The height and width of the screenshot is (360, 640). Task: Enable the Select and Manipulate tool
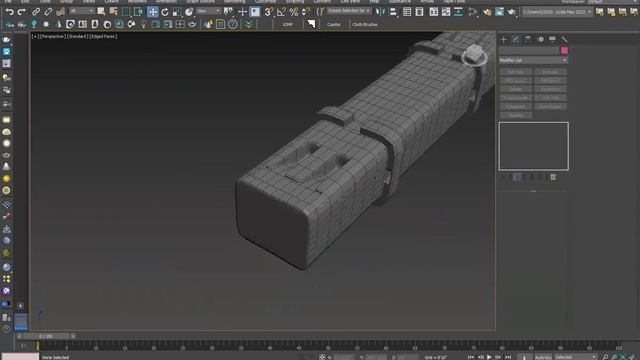pos(242,12)
